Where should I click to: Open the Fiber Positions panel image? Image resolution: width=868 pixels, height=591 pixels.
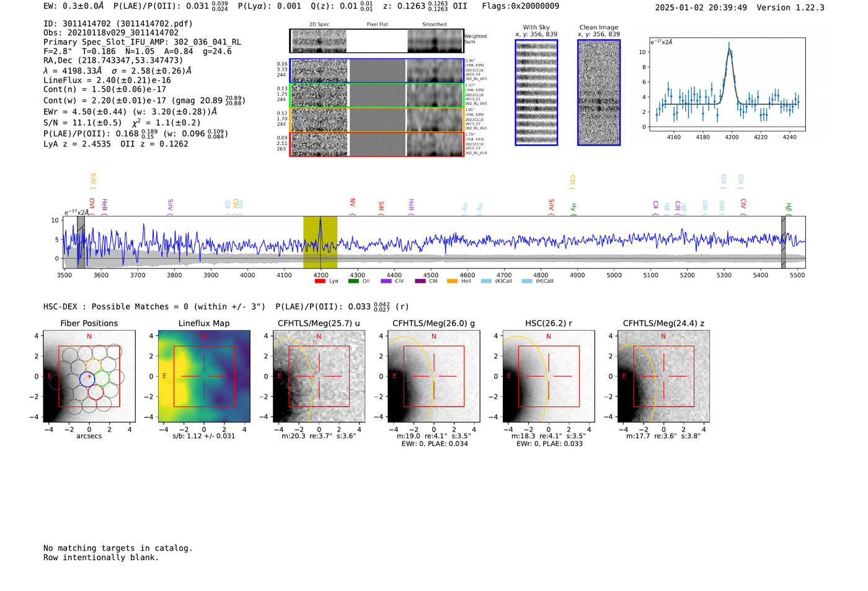click(x=89, y=376)
